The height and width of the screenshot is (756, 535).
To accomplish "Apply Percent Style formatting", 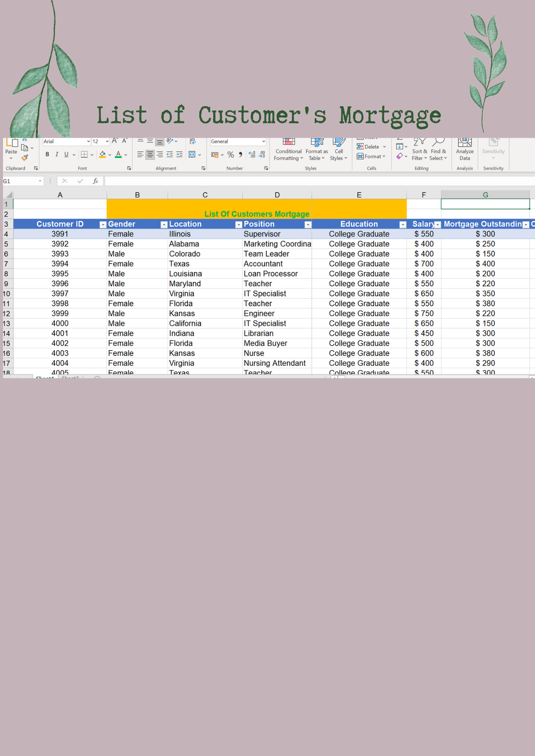I will click(231, 155).
